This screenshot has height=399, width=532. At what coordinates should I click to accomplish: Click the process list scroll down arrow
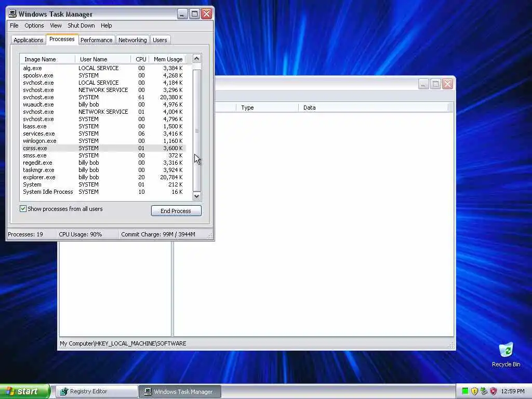[x=197, y=196]
